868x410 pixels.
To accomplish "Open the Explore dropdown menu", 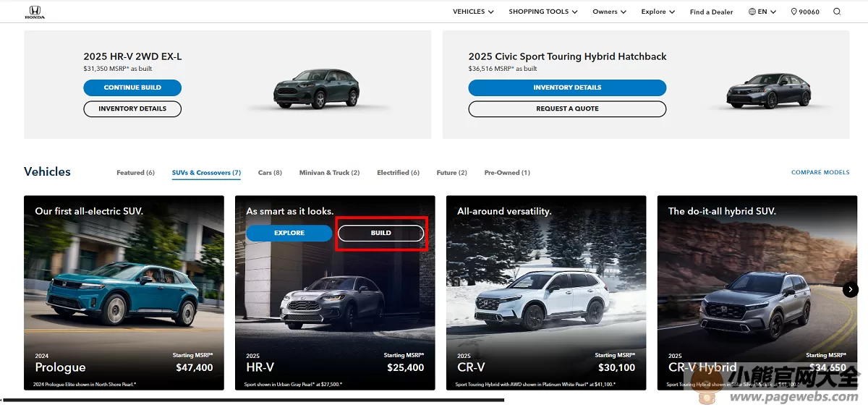I will [x=658, y=12].
